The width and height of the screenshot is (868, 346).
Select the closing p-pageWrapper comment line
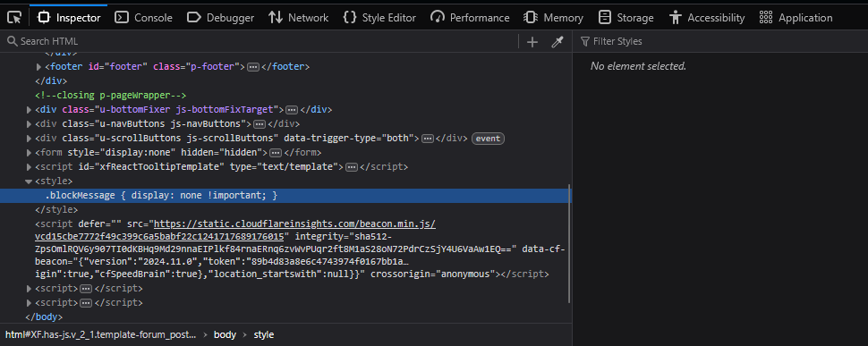coord(111,95)
